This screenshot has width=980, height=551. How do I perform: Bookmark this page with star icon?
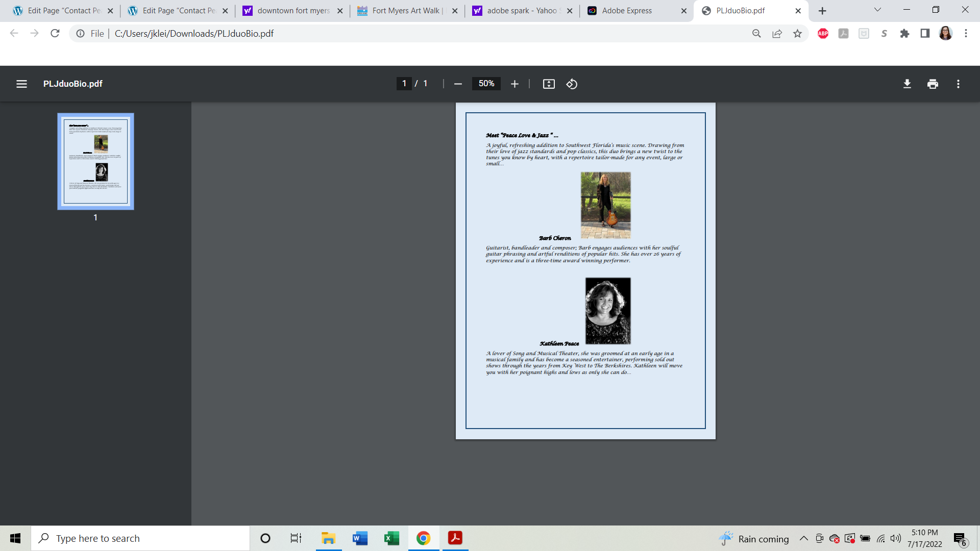click(x=797, y=34)
